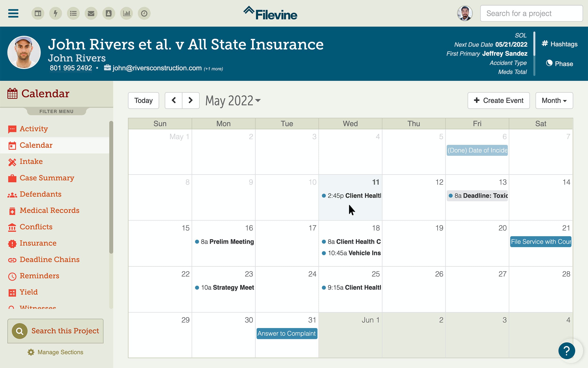Click the sidebar section list scrollbar

111,187
